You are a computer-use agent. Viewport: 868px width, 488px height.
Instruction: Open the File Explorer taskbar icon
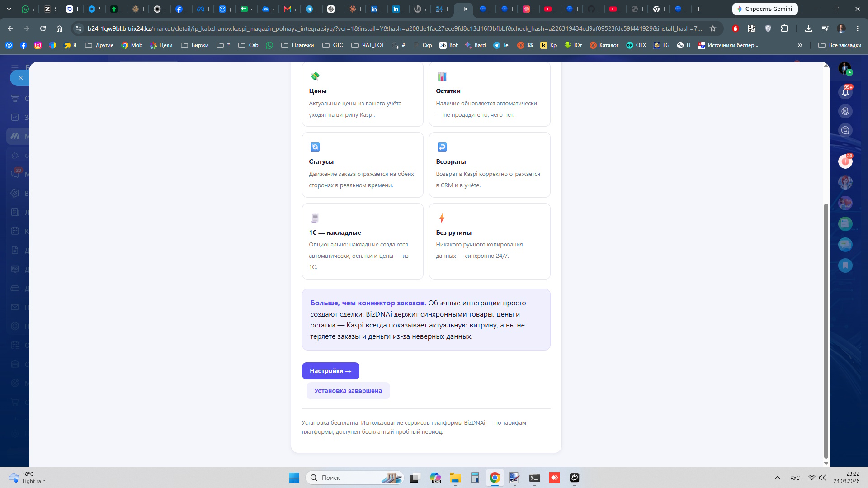[x=455, y=478]
